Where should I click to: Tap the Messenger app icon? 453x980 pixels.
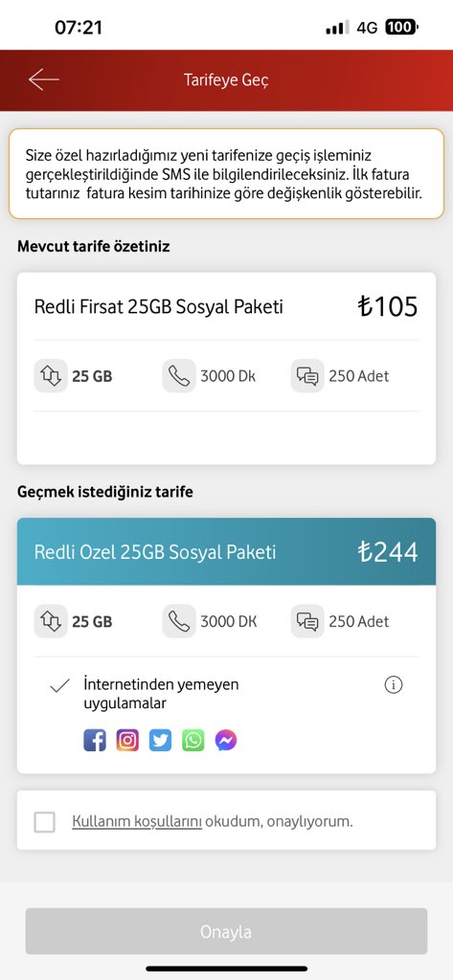coord(226,741)
